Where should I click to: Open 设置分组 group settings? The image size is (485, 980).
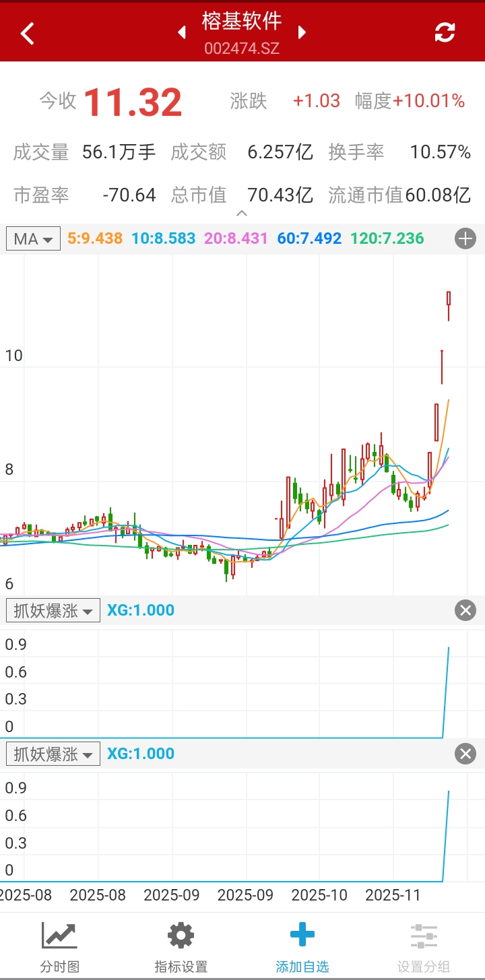coord(424,948)
